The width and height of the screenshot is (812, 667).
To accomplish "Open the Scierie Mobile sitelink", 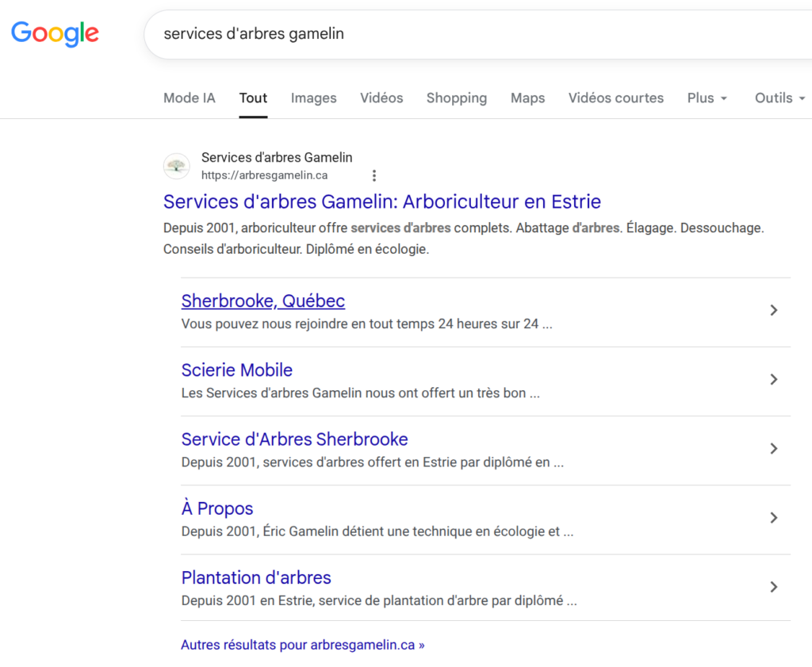I will pyautogui.click(x=236, y=370).
